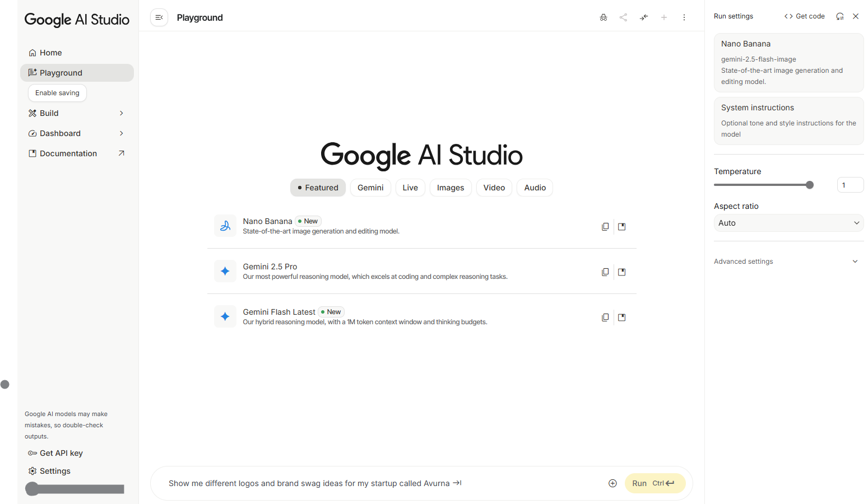This screenshot has height=504, width=868.
Task: Click the compare mode icon in header
Action: click(643, 17)
